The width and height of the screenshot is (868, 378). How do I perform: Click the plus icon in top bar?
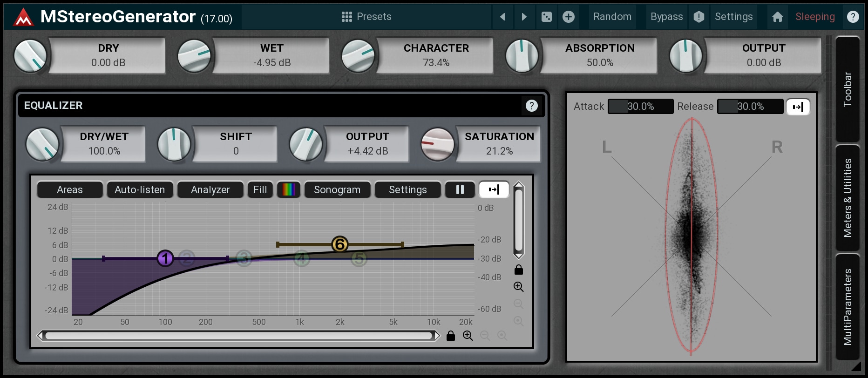point(569,17)
